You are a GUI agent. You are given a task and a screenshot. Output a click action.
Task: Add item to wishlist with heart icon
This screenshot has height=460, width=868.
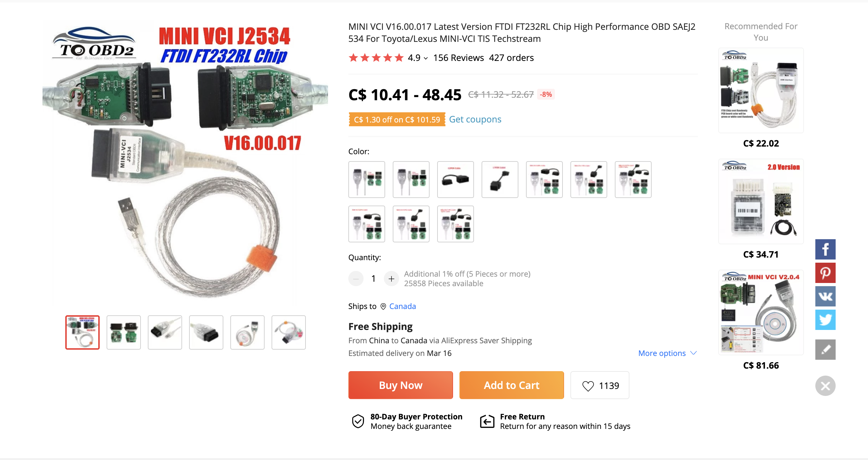pos(599,385)
